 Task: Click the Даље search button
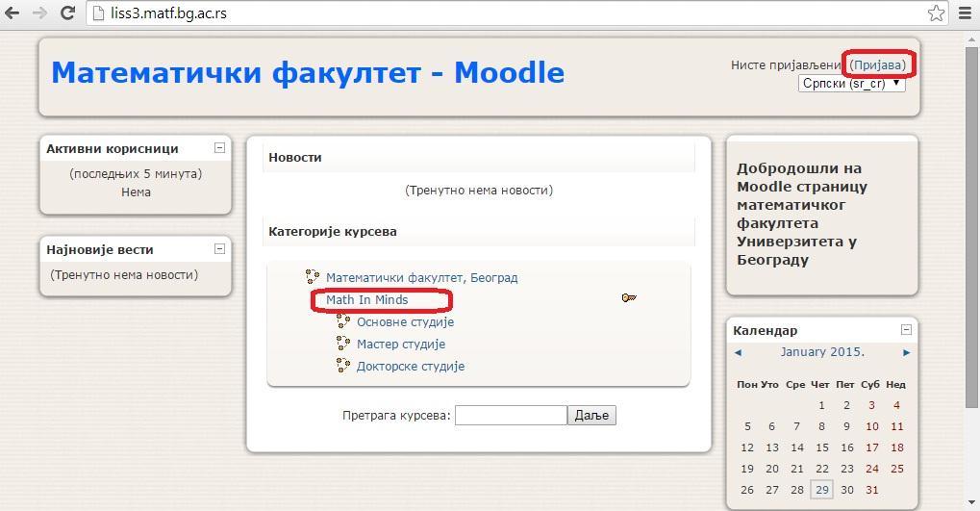click(591, 416)
